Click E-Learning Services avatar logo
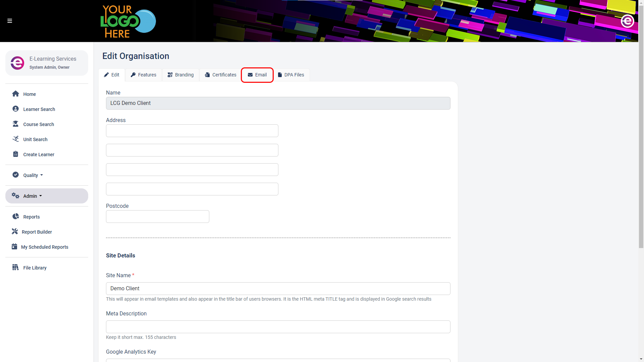The width and height of the screenshot is (644, 362). click(x=17, y=63)
